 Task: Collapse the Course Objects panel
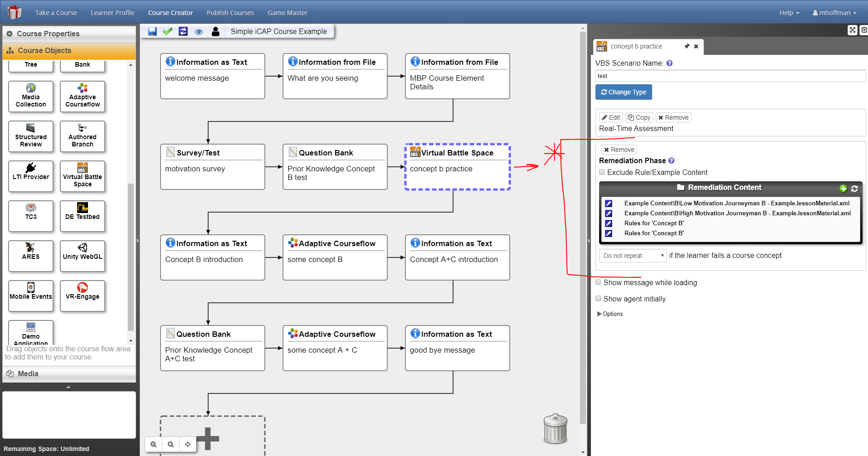(x=69, y=50)
